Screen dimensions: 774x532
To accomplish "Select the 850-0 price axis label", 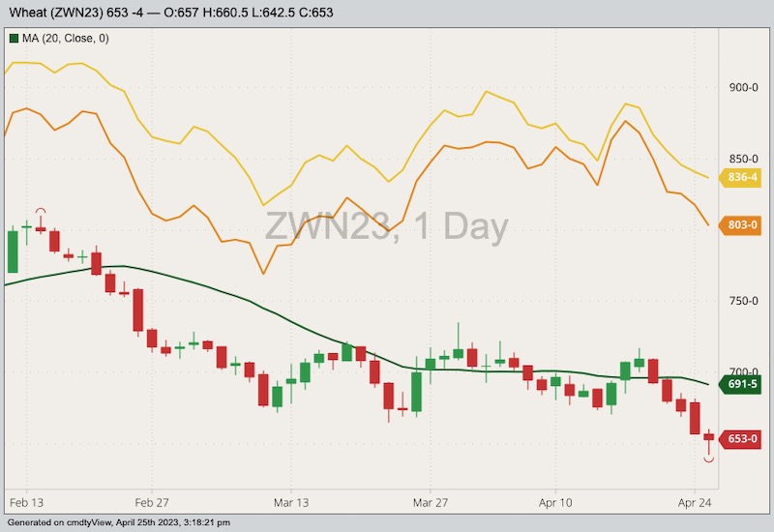I will 743,159.
